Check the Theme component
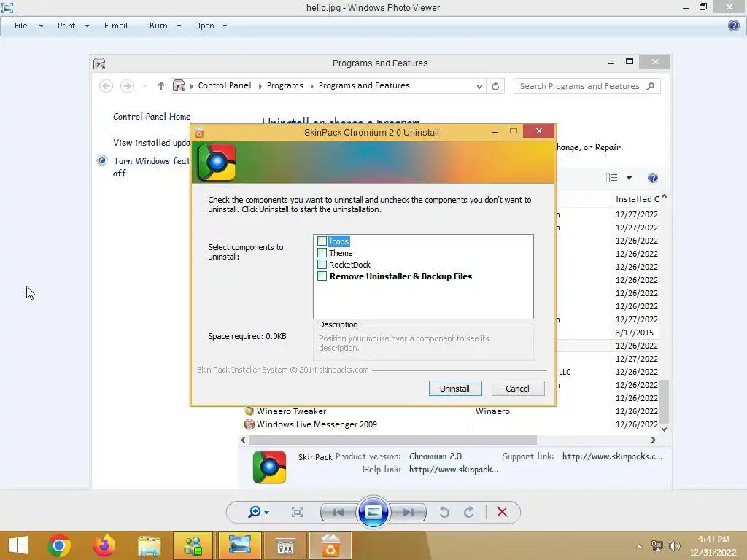 point(322,253)
